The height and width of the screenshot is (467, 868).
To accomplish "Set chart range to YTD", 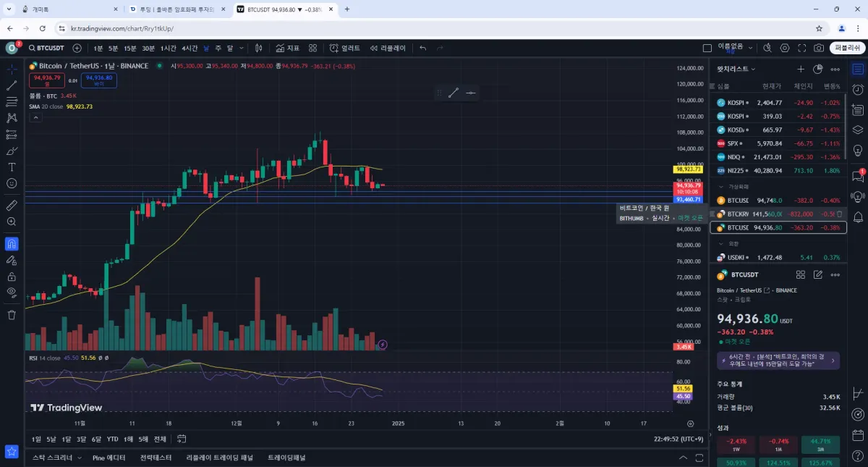I will click(113, 439).
